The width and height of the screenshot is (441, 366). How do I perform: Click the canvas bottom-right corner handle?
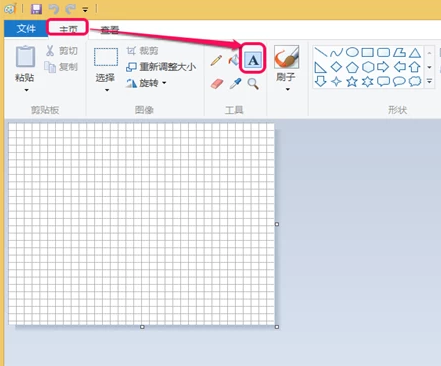coord(277,327)
